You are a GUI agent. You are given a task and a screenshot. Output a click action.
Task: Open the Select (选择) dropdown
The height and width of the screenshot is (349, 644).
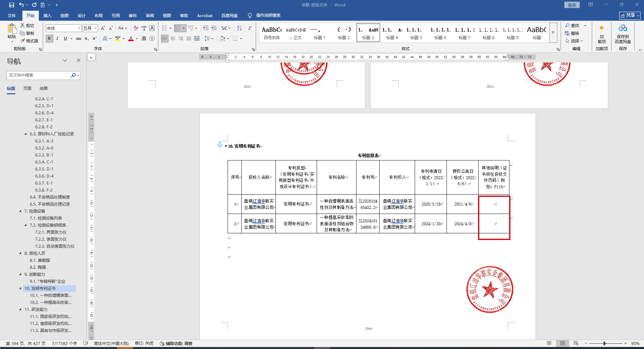(x=574, y=41)
